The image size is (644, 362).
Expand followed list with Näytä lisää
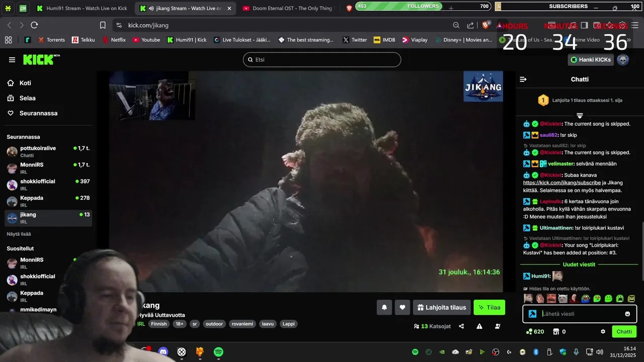click(19, 234)
